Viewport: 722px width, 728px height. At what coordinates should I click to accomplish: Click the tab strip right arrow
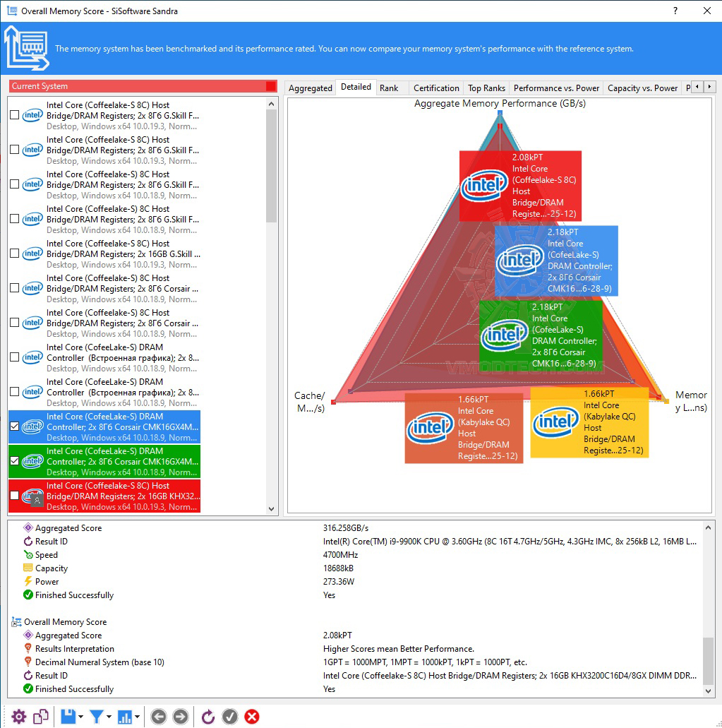click(709, 86)
